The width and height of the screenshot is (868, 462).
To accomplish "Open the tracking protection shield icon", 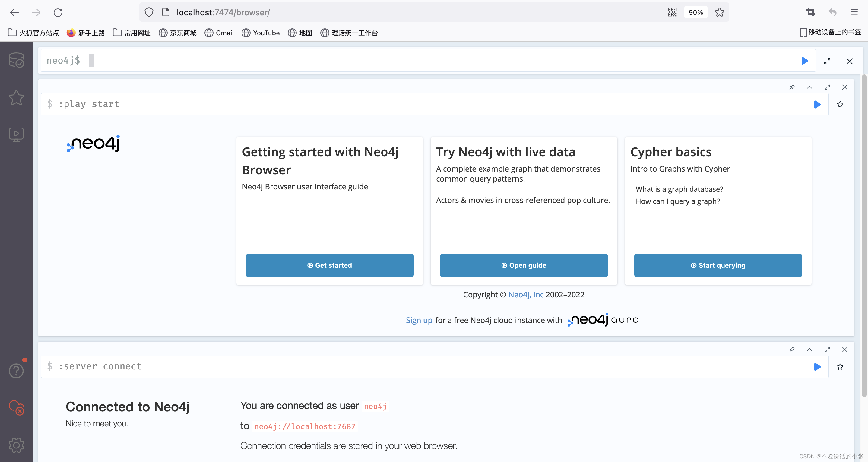I will [x=149, y=12].
